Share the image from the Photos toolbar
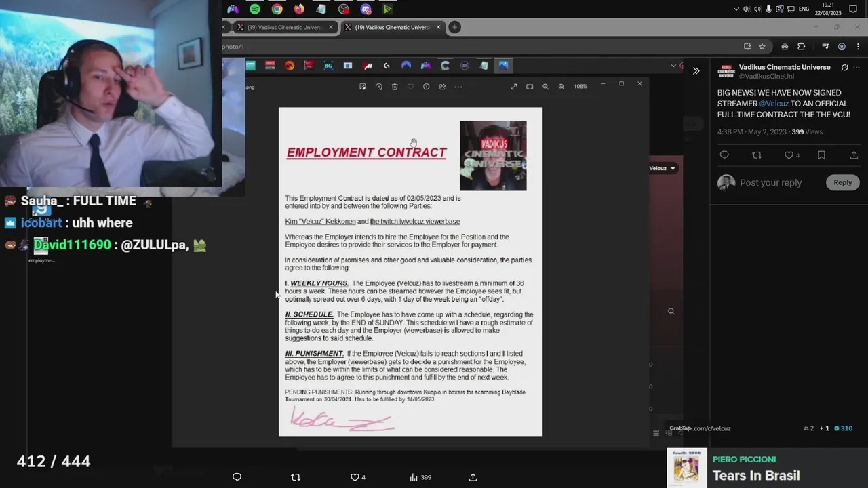Screen dimensions: 868x488 tap(442, 87)
